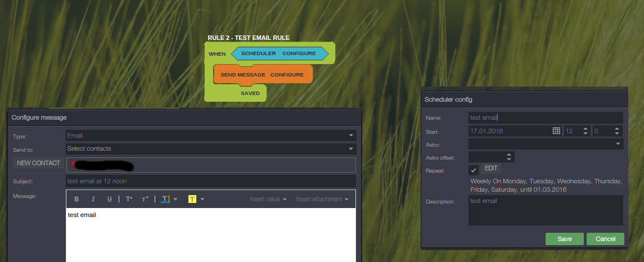The width and height of the screenshot is (644, 262).
Task: Increase font size with the T-up icon
Action: 129,199
